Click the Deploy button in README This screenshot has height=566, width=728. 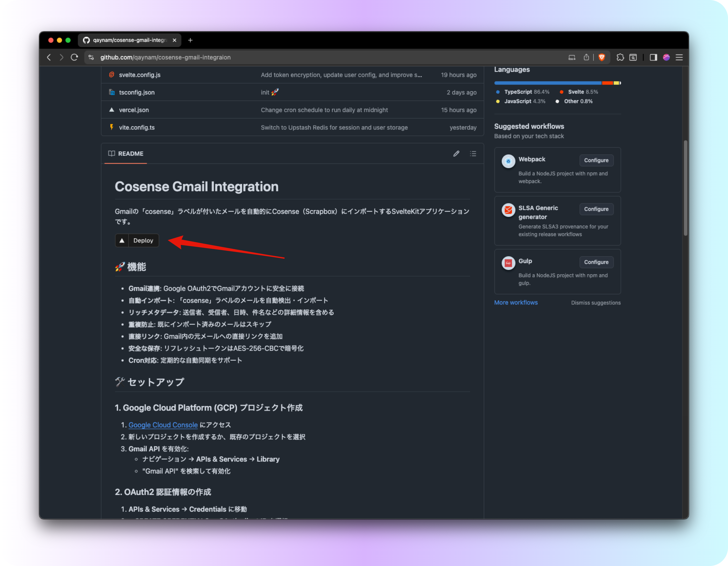click(137, 240)
